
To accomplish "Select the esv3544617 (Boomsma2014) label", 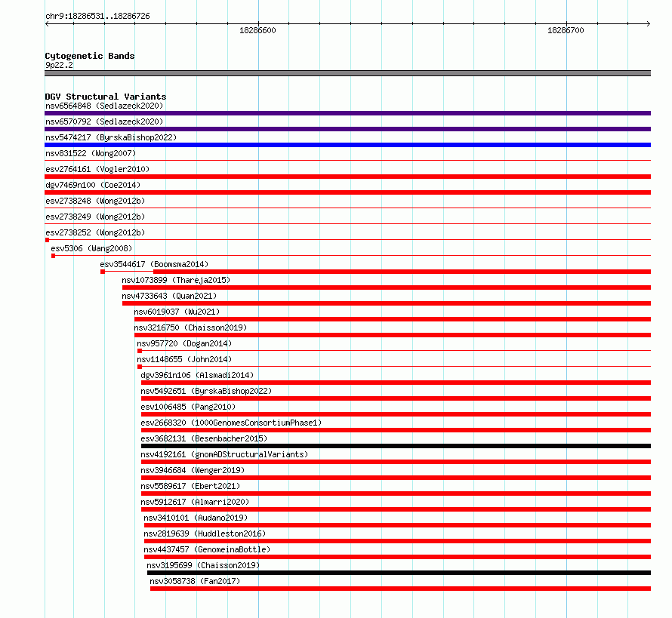I will coord(154,264).
